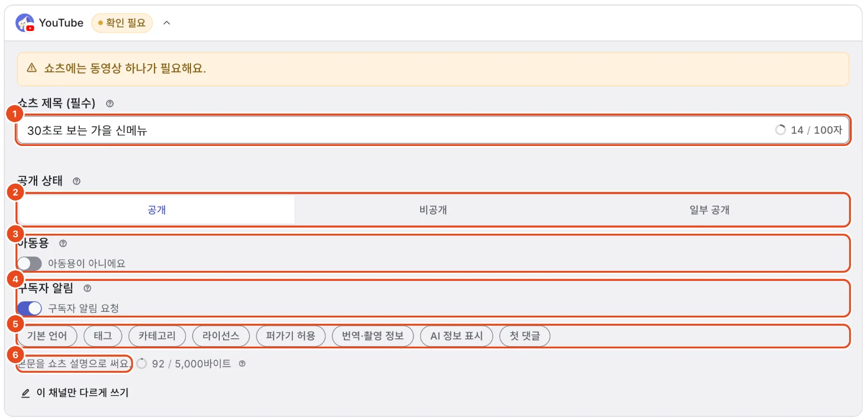Open the 카테고리 option chip
The image size is (868, 418).
pyautogui.click(x=157, y=336)
